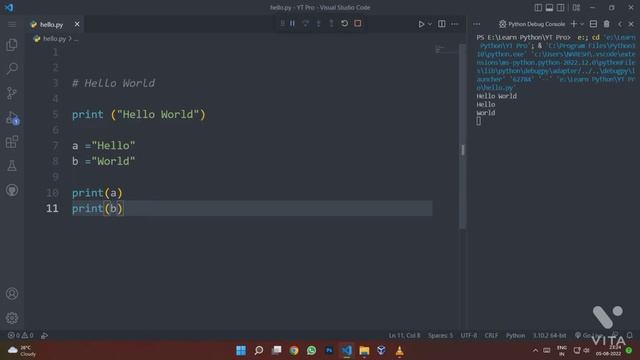Click line number 11 in the gutter
The width and height of the screenshot is (640, 360).
point(52,208)
